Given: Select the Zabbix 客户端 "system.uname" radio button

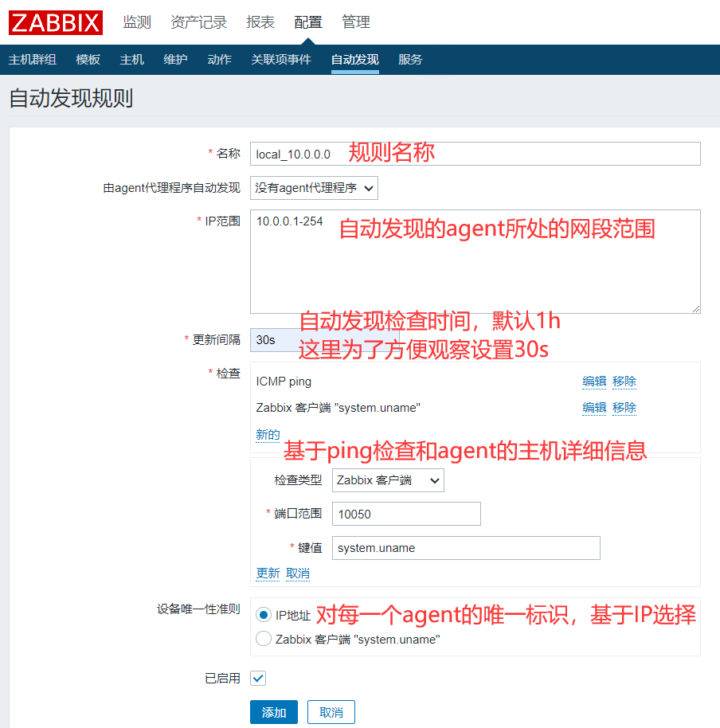Looking at the screenshot, I should point(264,638).
